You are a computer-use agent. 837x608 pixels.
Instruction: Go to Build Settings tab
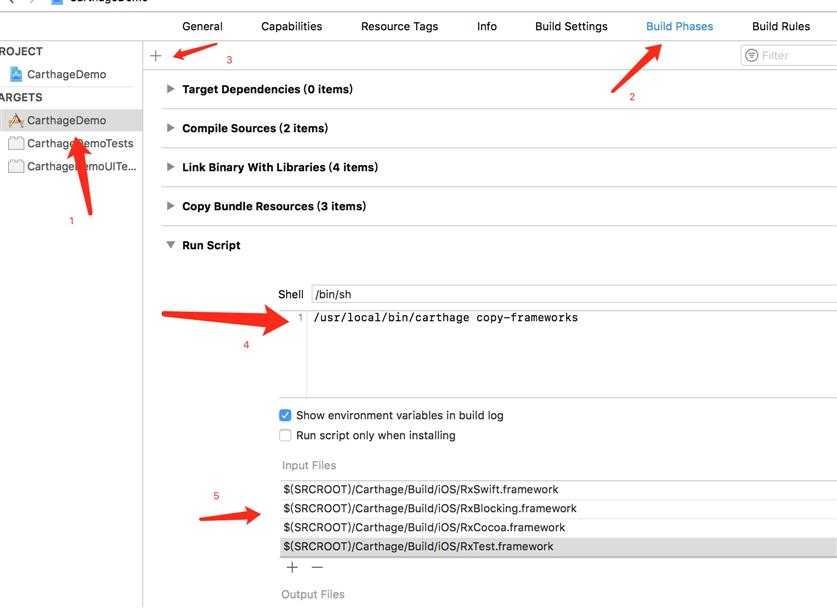pyautogui.click(x=571, y=26)
